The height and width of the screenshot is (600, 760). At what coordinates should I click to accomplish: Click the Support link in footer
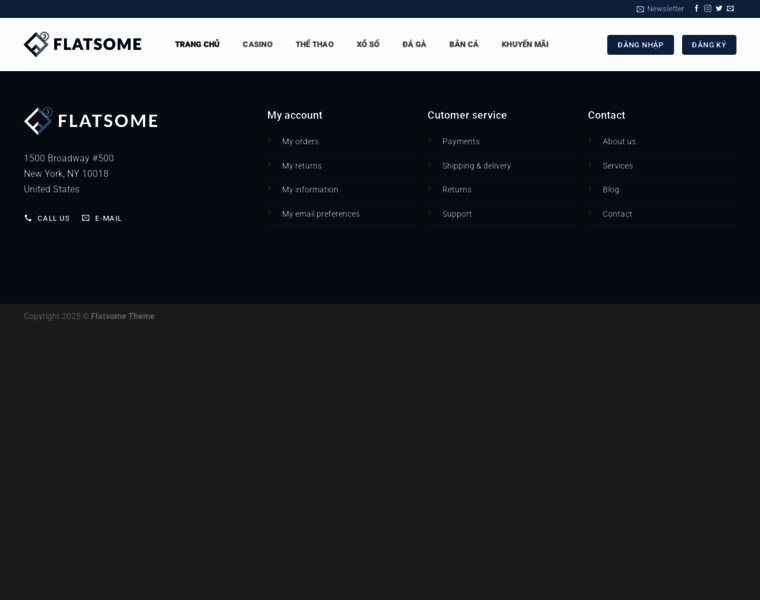coord(457,214)
